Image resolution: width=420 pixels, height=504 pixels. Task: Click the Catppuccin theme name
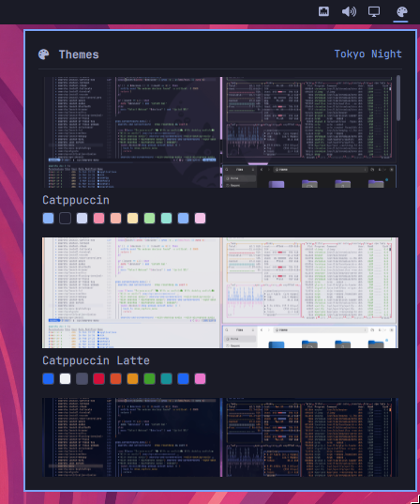[x=76, y=200]
